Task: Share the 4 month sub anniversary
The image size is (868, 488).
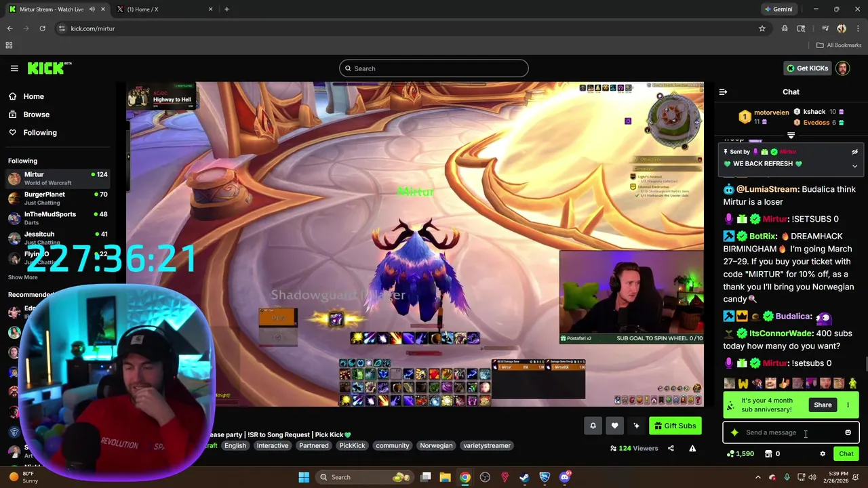Action: 823,405
